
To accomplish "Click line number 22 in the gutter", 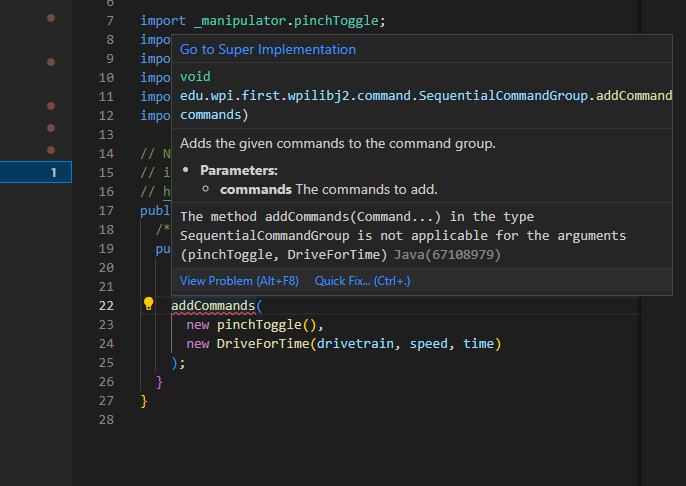I will tap(108, 306).
